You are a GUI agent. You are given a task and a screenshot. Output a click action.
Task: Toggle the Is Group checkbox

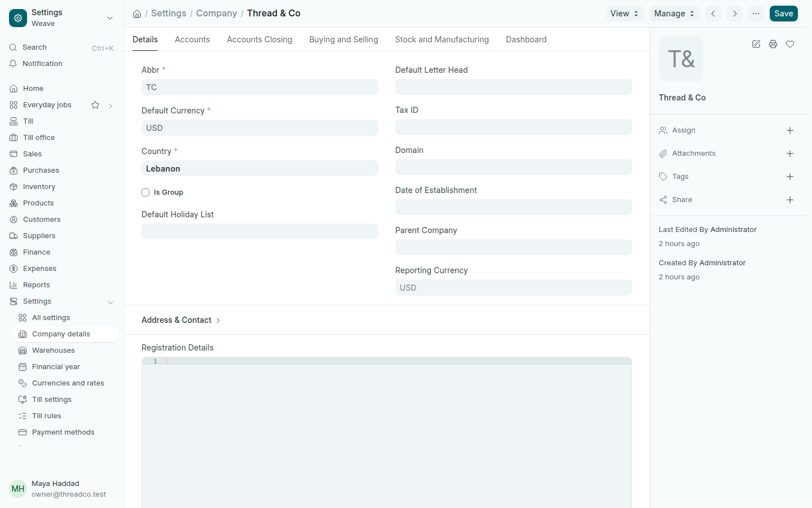coord(145,192)
